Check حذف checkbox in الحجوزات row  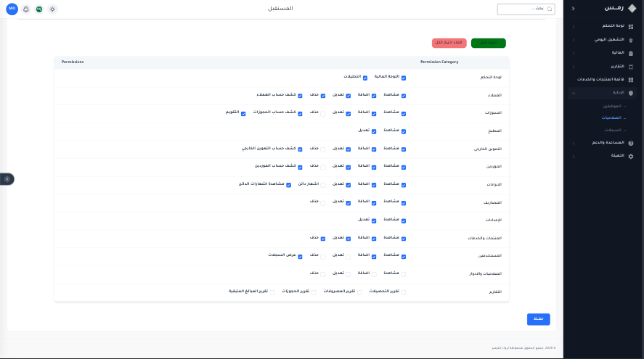[323, 114]
